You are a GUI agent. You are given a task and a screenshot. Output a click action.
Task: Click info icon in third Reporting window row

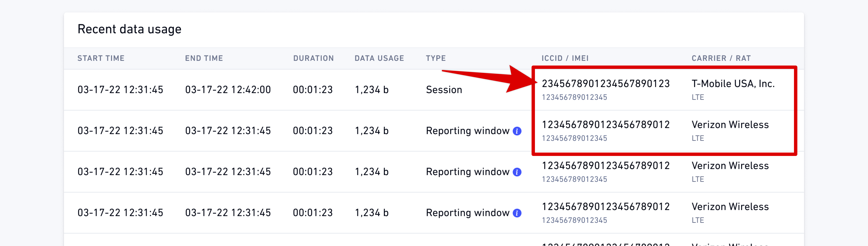(517, 213)
